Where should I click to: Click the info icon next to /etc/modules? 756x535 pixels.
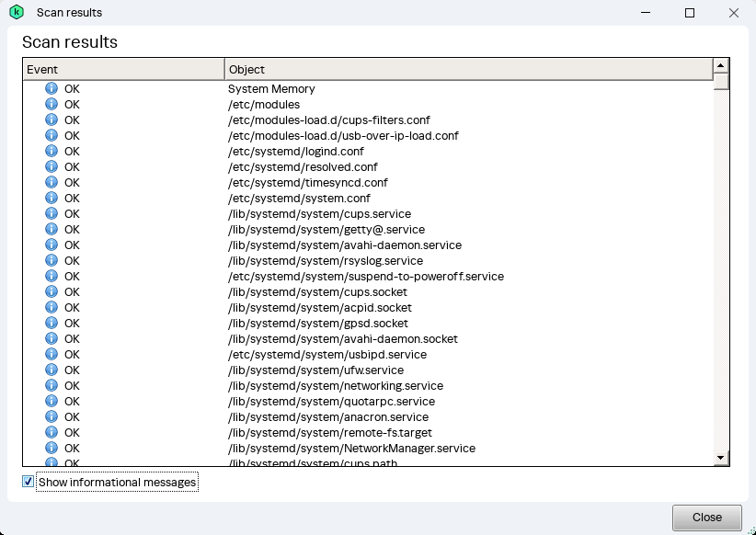pyautogui.click(x=51, y=104)
